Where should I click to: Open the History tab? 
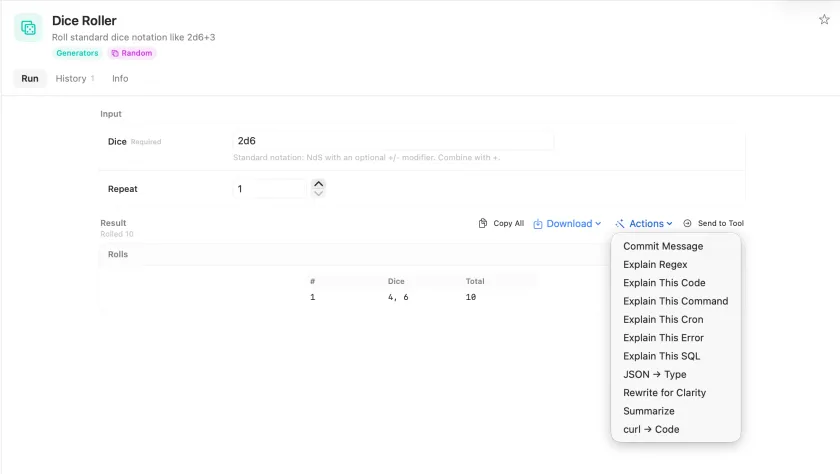pos(75,79)
